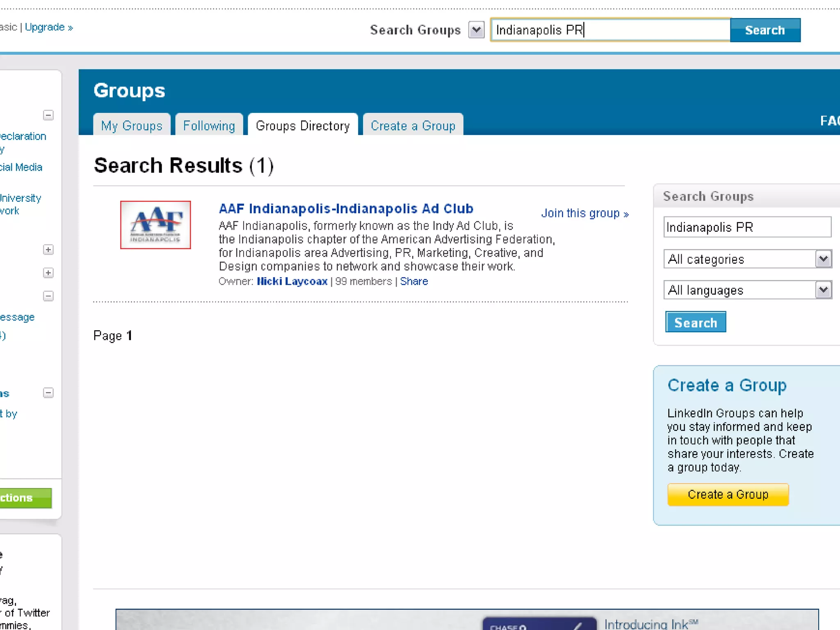840x630 pixels.
Task: Collapse sidebar section above the essage link
Action: point(48,296)
